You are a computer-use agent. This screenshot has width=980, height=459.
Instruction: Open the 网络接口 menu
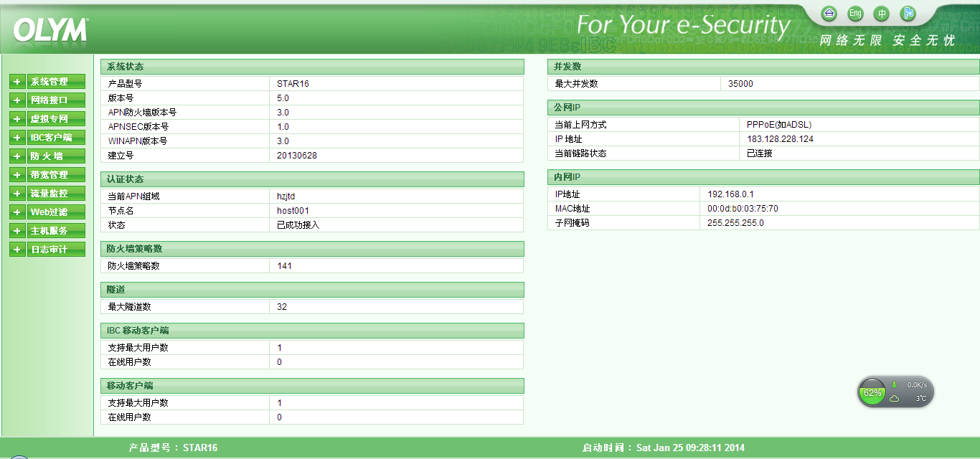point(56,100)
